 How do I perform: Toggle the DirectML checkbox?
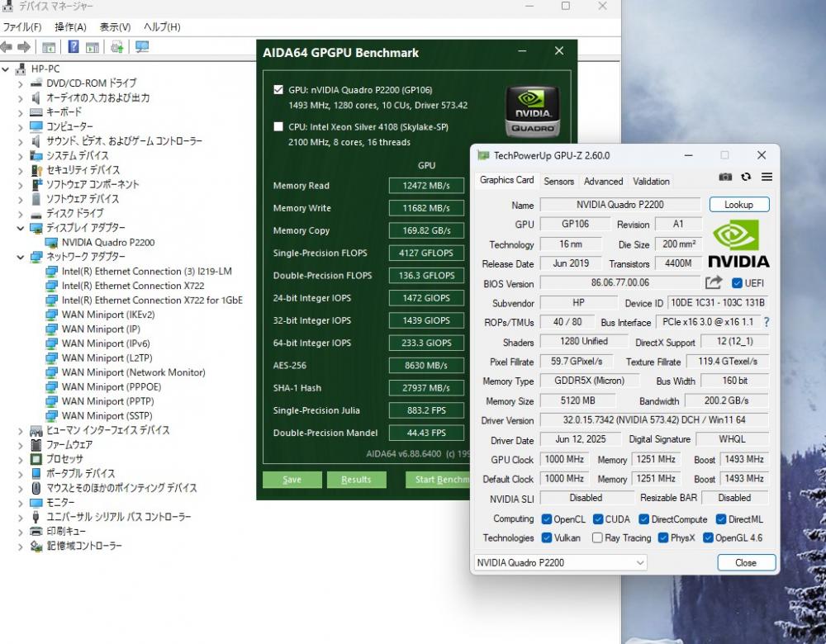721,519
